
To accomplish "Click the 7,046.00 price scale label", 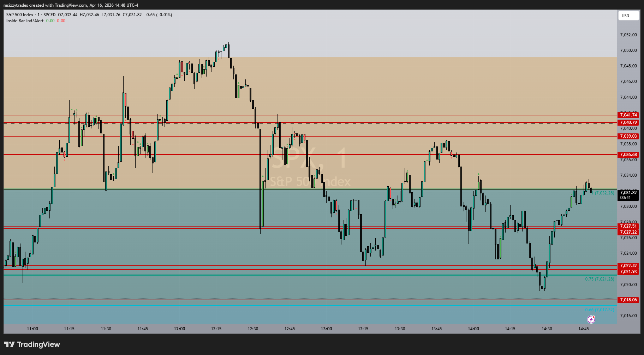I will tap(628, 82).
